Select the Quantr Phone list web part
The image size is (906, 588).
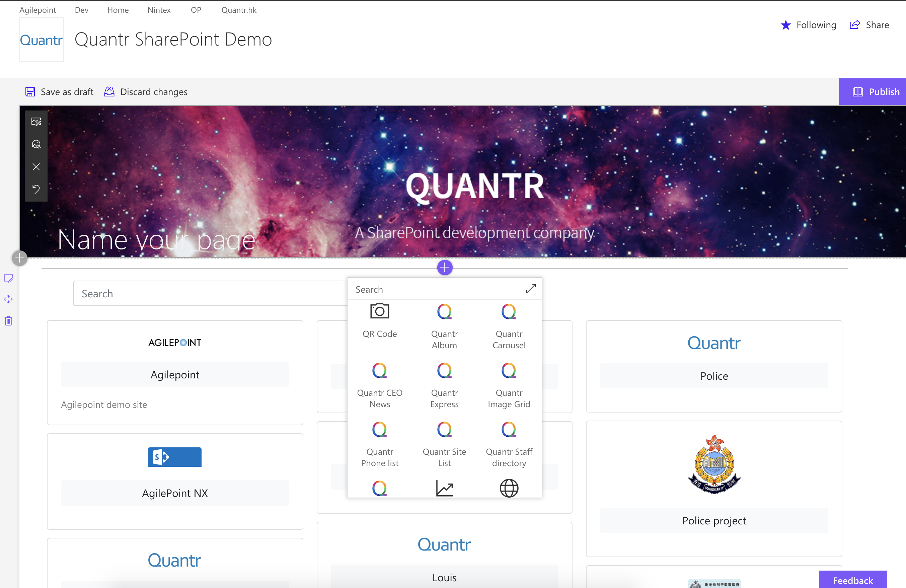pos(380,445)
